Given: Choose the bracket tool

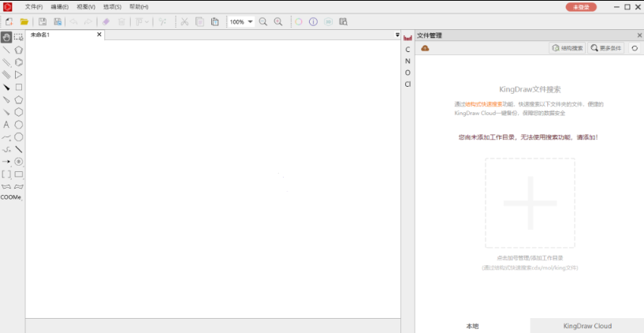Looking at the screenshot, I should click(6, 174).
